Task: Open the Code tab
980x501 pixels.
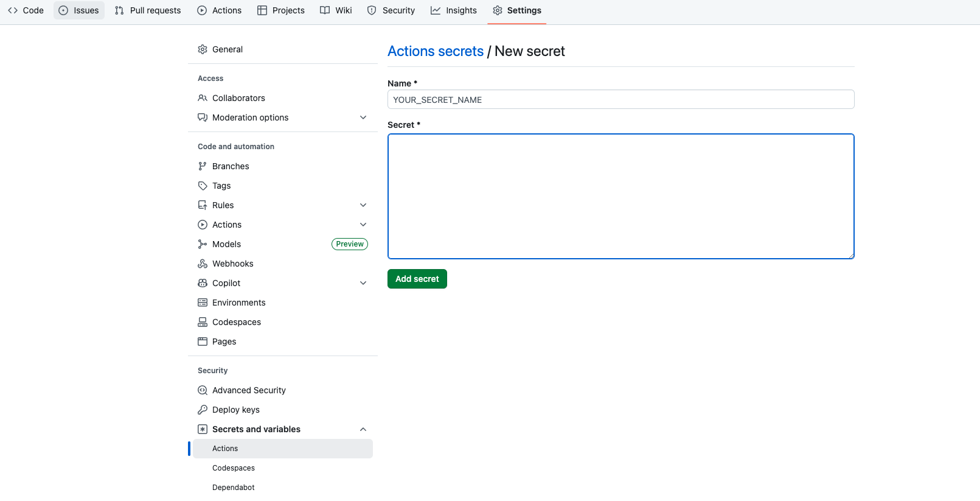Action: tap(26, 10)
